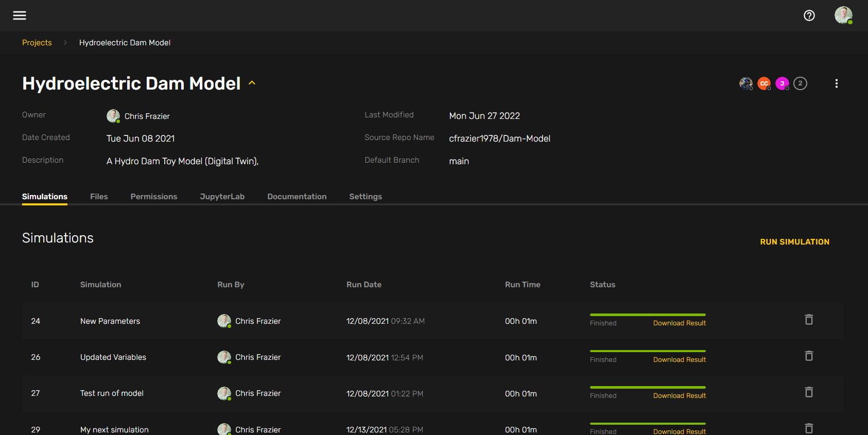Image resolution: width=868 pixels, height=435 pixels.
Task: Delete simulation 27 Test run of model
Action: 809,392
